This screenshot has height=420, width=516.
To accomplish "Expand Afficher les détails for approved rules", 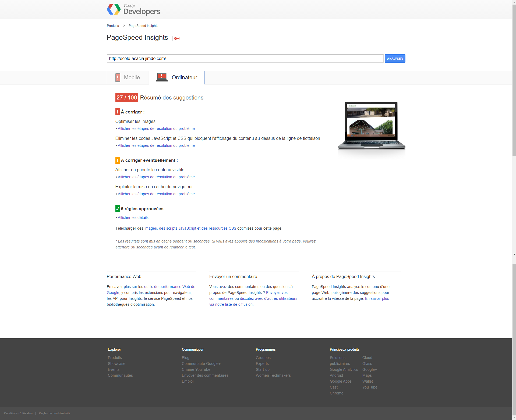I will [x=133, y=218].
